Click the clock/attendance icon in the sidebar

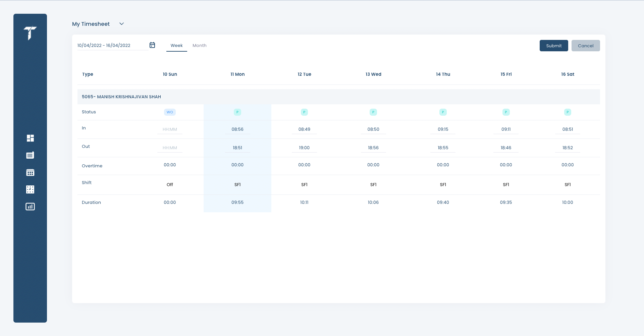coord(30,189)
